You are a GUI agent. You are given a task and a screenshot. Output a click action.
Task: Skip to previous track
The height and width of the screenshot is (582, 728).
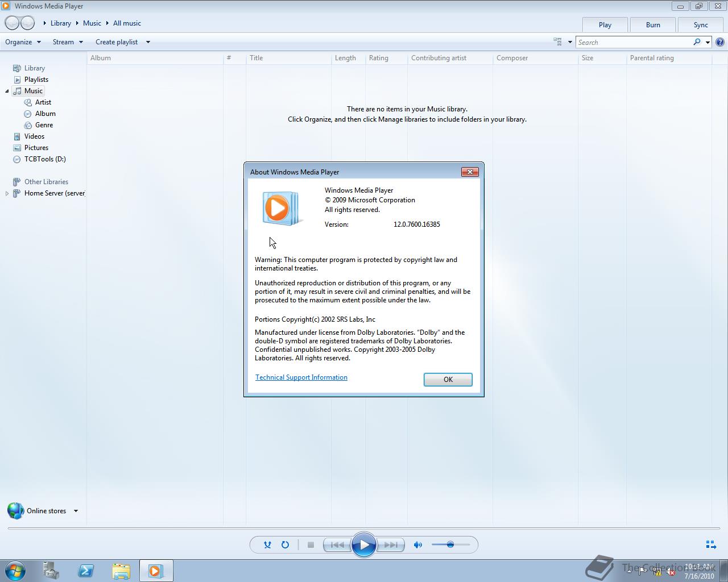(x=337, y=544)
